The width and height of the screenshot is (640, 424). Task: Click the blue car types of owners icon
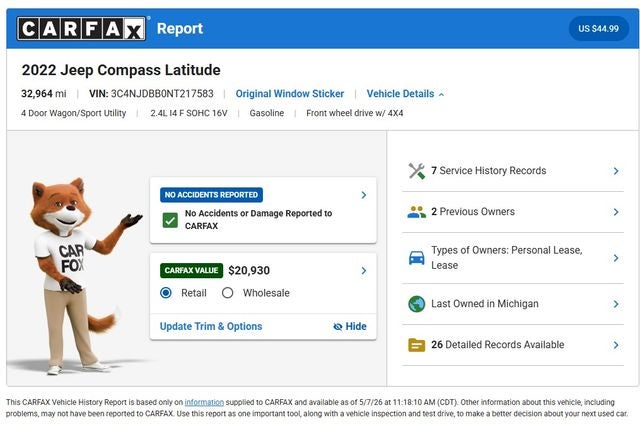click(417, 258)
